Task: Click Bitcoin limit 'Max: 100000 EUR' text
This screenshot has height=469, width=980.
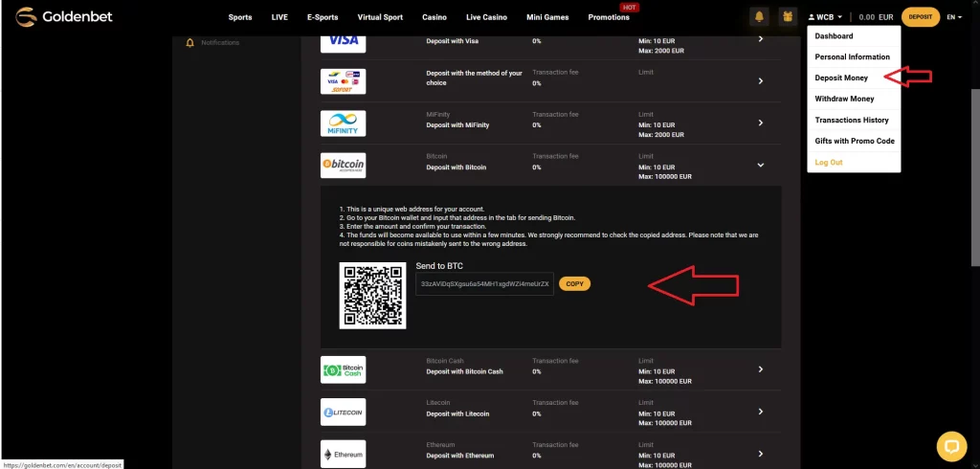Action: tap(665, 177)
